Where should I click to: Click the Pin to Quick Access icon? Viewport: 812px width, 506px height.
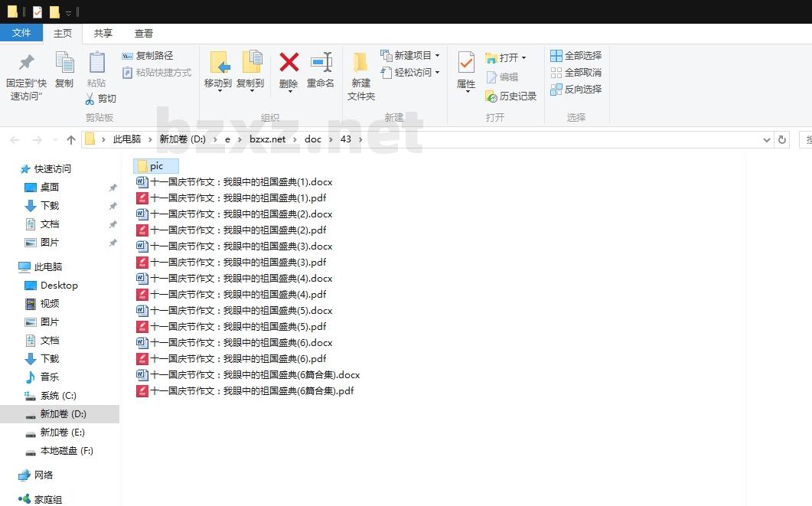pos(26,63)
